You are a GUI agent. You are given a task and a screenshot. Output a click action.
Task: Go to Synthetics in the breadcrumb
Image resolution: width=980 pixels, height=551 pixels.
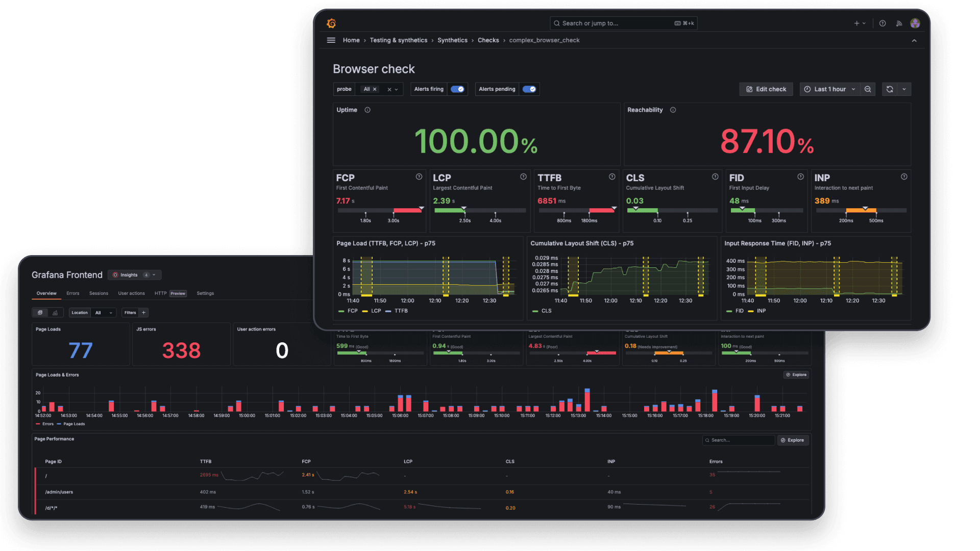click(452, 40)
